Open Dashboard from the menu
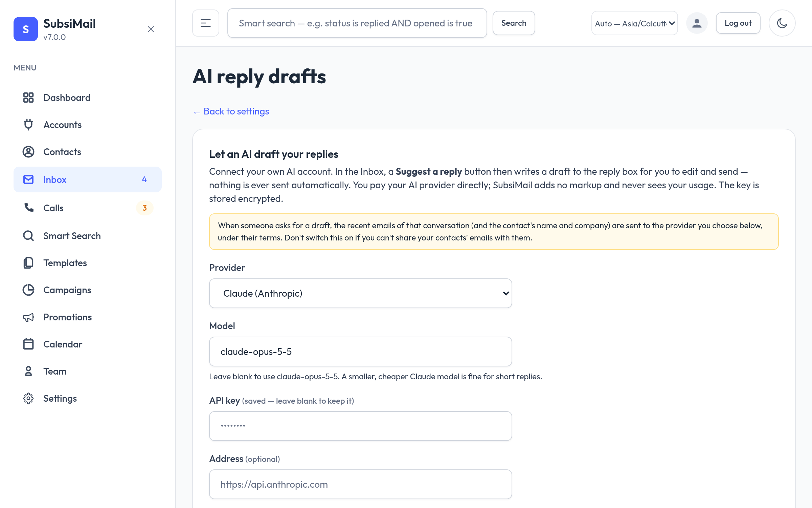Image resolution: width=812 pixels, height=508 pixels. coord(88,98)
